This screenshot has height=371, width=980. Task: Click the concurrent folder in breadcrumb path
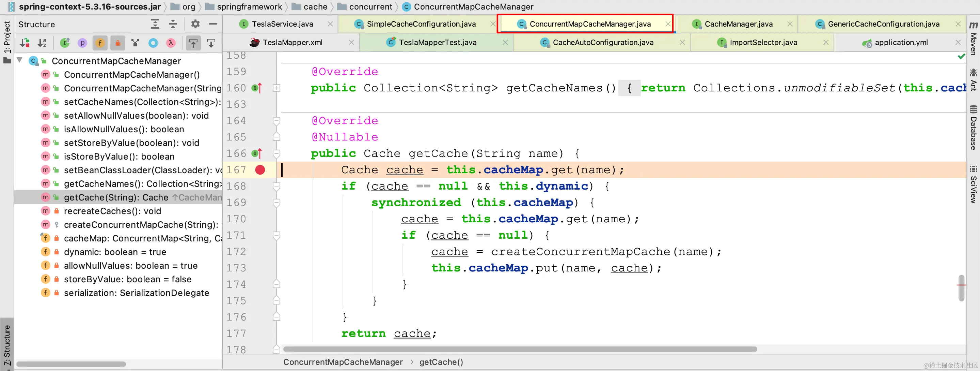click(x=370, y=6)
